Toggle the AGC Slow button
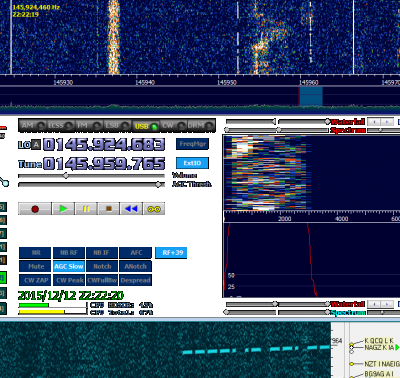This screenshot has width=400, height=378. (x=69, y=266)
